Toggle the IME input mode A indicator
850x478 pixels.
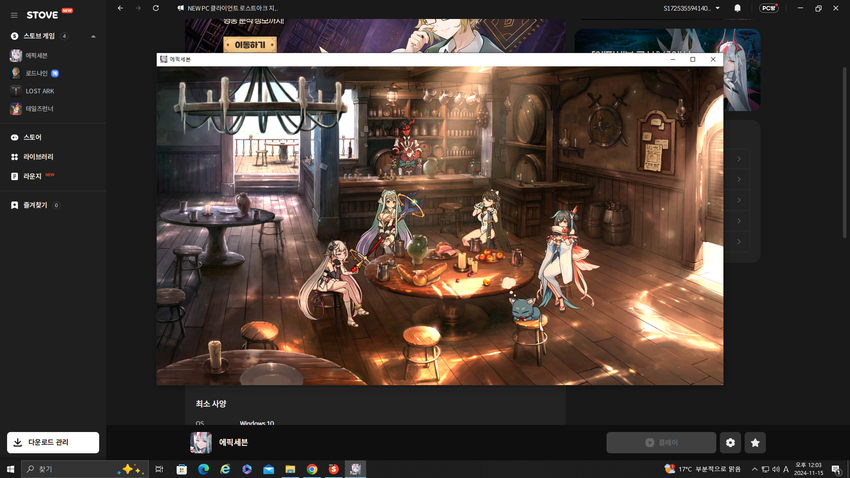pos(786,469)
